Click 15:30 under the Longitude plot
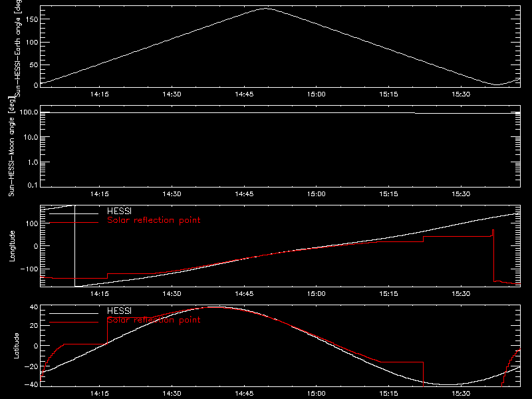Viewport: 532px width, 399px height. point(461,293)
